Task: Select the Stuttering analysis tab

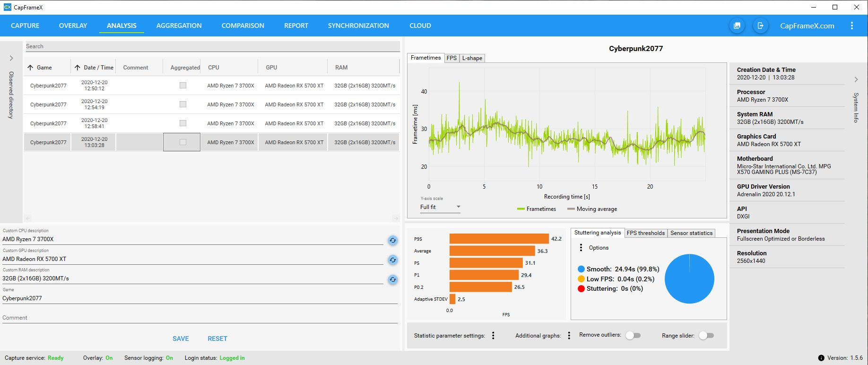Action: (598, 233)
